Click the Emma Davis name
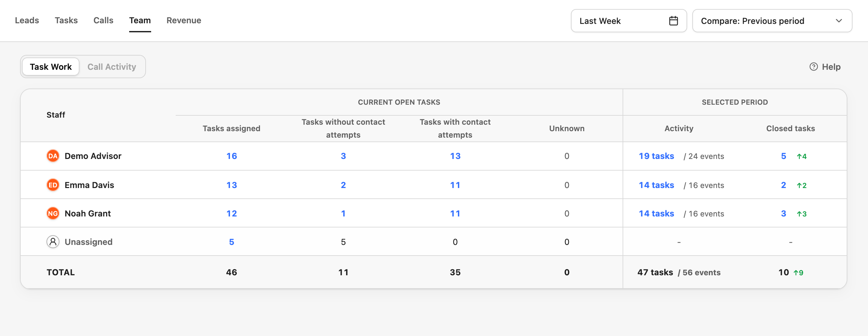Screen dimensions: 868x336 click(x=89, y=185)
